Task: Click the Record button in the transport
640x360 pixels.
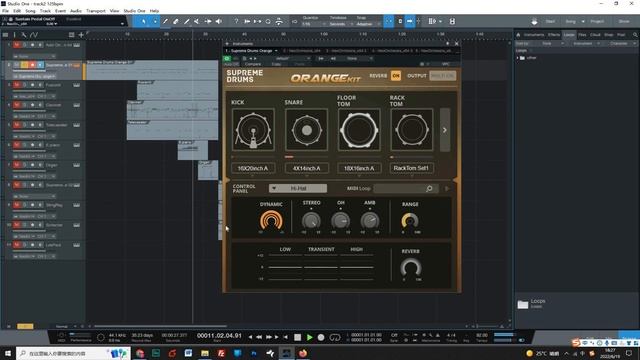Action: point(321,337)
